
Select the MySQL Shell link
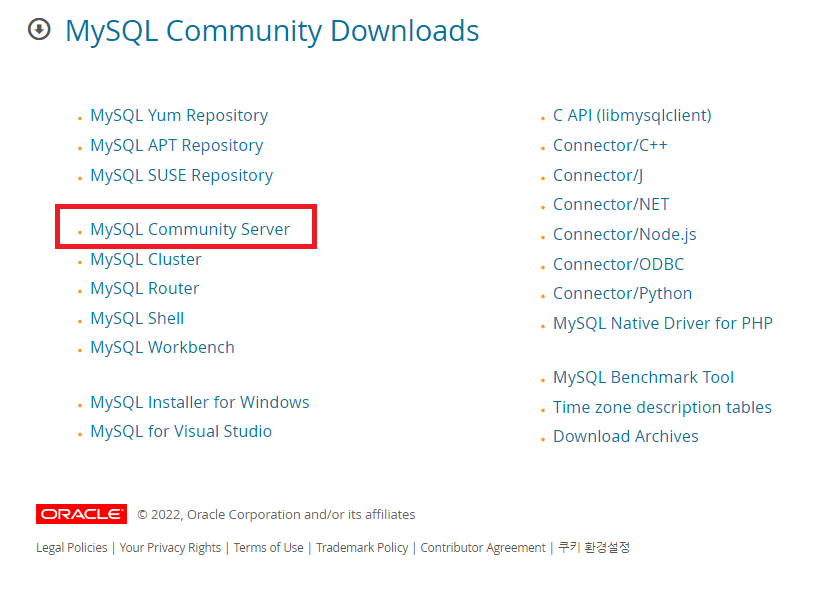137,318
